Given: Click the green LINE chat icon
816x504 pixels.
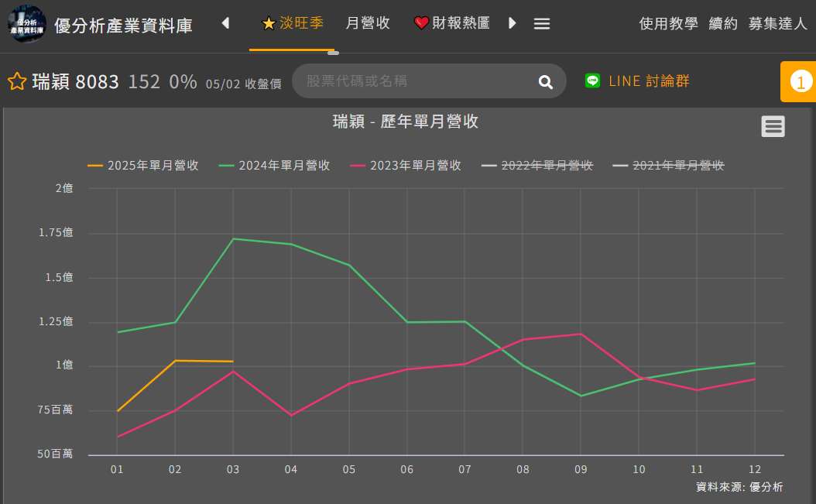Looking at the screenshot, I should point(593,81).
